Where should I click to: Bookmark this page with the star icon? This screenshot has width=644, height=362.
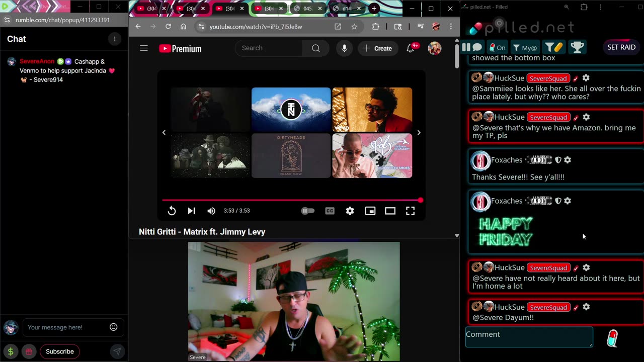tap(354, 27)
